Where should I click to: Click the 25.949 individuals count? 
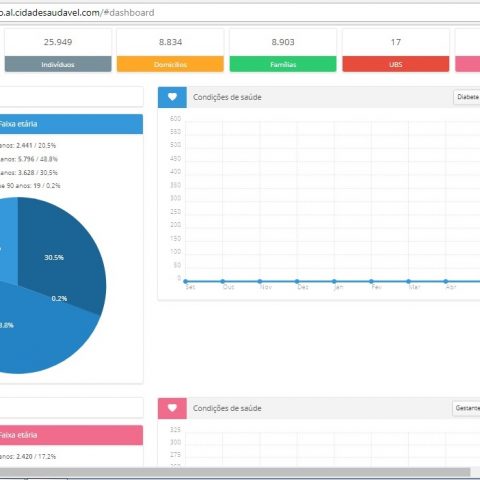pyautogui.click(x=58, y=42)
